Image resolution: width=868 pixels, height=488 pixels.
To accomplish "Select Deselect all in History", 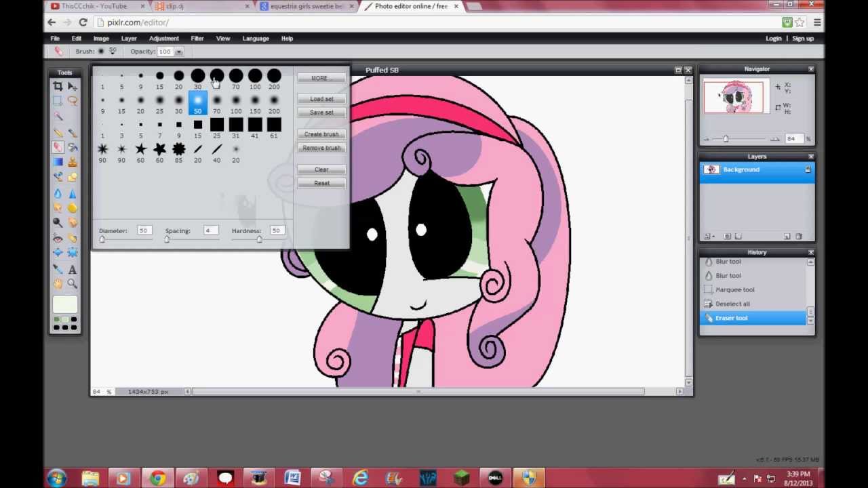I will pyautogui.click(x=732, y=304).
